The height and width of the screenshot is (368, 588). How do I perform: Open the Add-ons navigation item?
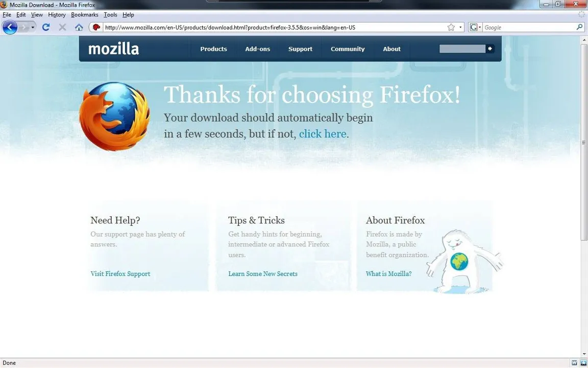(x=258, y=49)
